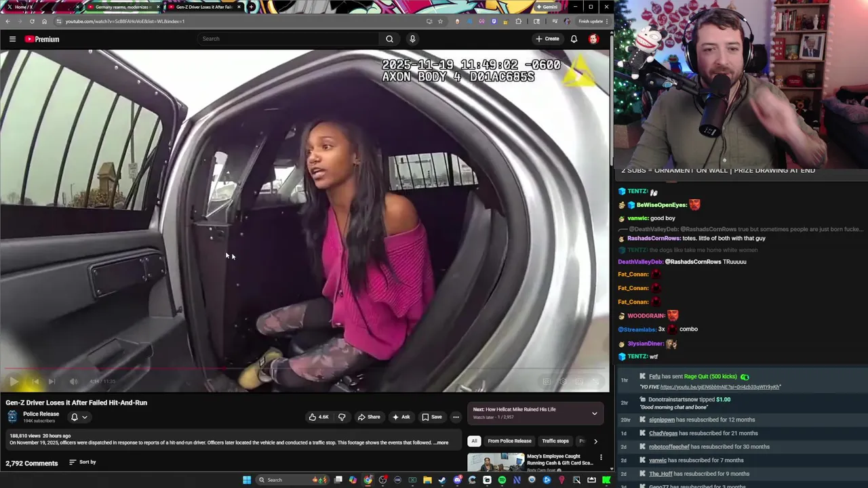Image resolution: width=868 pixels, height=488 pixels.
Task: Dislike the video with thumbs down
Action: pos(342,417)
